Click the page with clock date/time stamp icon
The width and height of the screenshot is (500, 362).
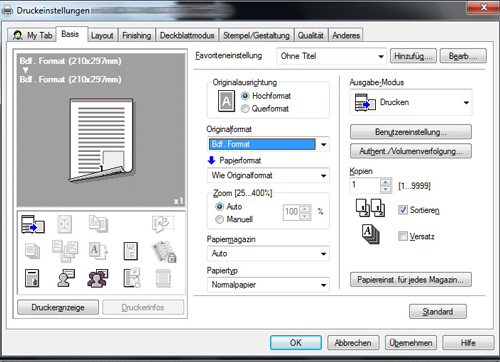coord(132,278)
